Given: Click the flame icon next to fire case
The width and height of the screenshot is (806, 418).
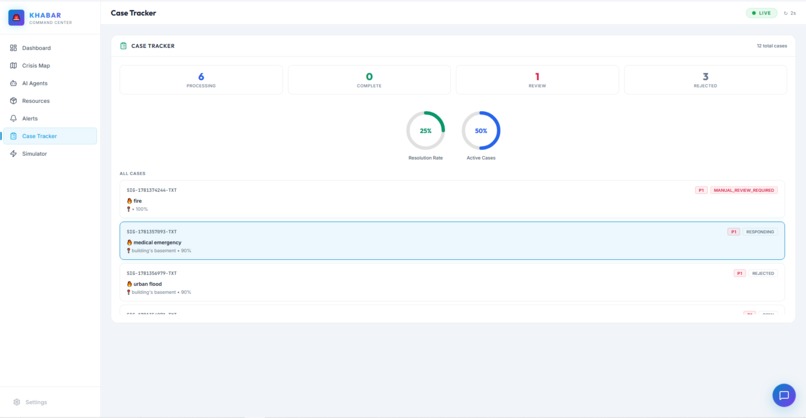Looking at the screenshot, I should [129, 201].
